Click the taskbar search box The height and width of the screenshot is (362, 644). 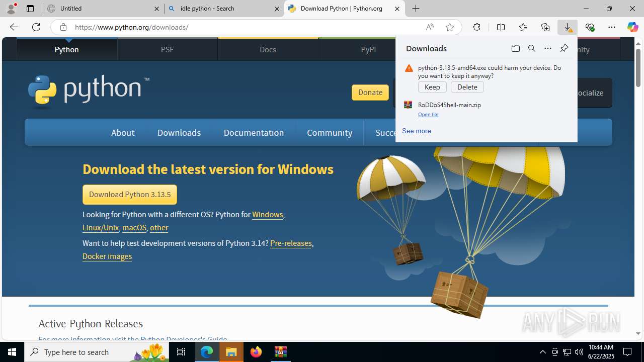pyautogui.click(x=97, y=352)
